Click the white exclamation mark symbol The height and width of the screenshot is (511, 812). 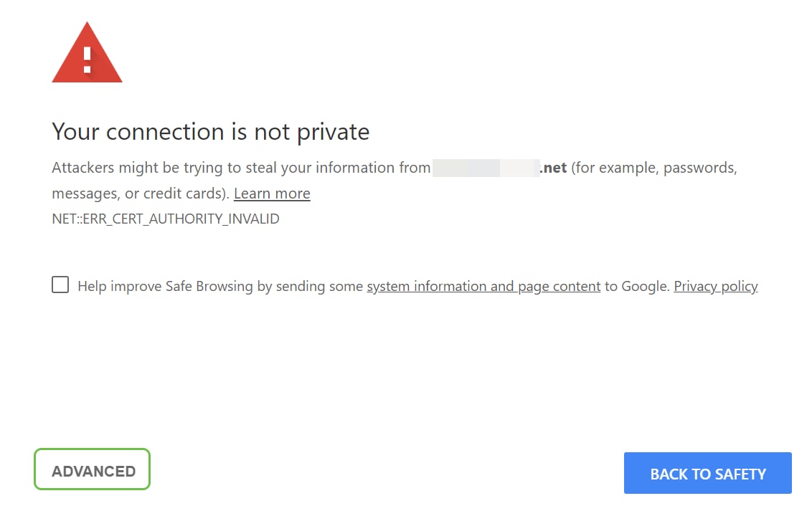[87, 59]
